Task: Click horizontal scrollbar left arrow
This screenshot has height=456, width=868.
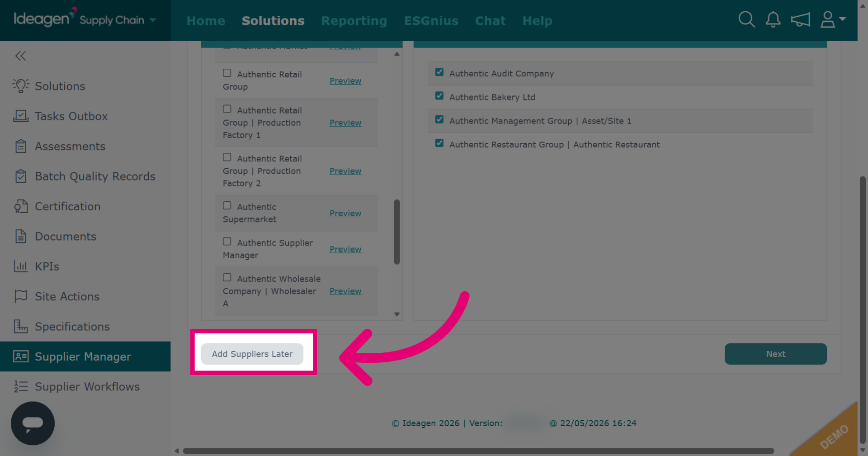Action: pos(177,451)
